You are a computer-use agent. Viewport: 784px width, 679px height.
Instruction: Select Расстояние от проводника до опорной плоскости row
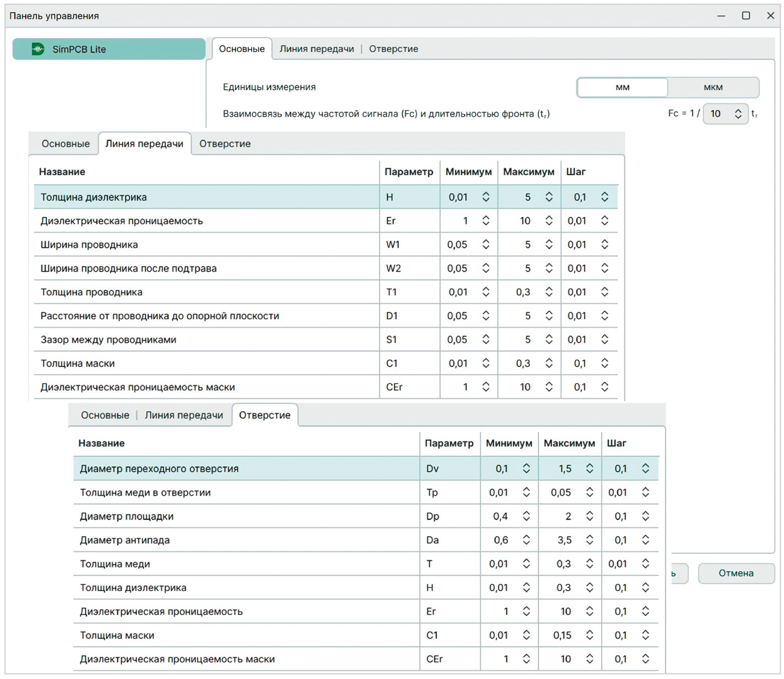pos(326,315)
